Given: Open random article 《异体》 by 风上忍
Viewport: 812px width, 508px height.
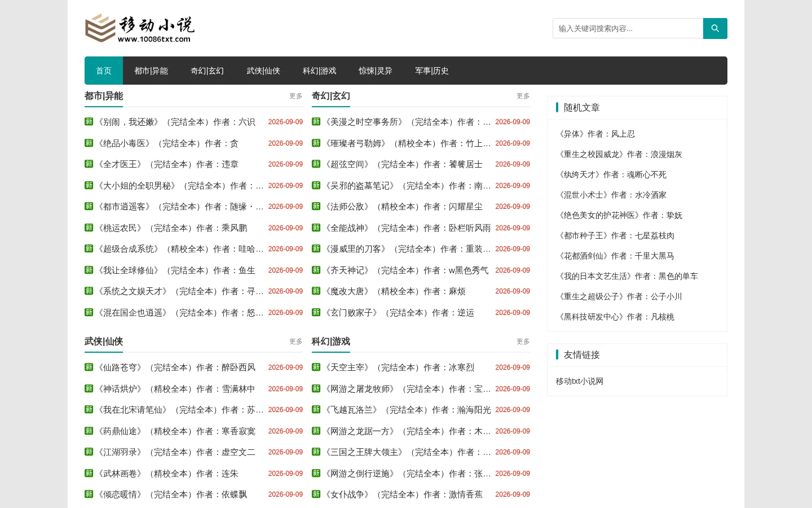Looking at the screenshot, I should click(595, 134).
